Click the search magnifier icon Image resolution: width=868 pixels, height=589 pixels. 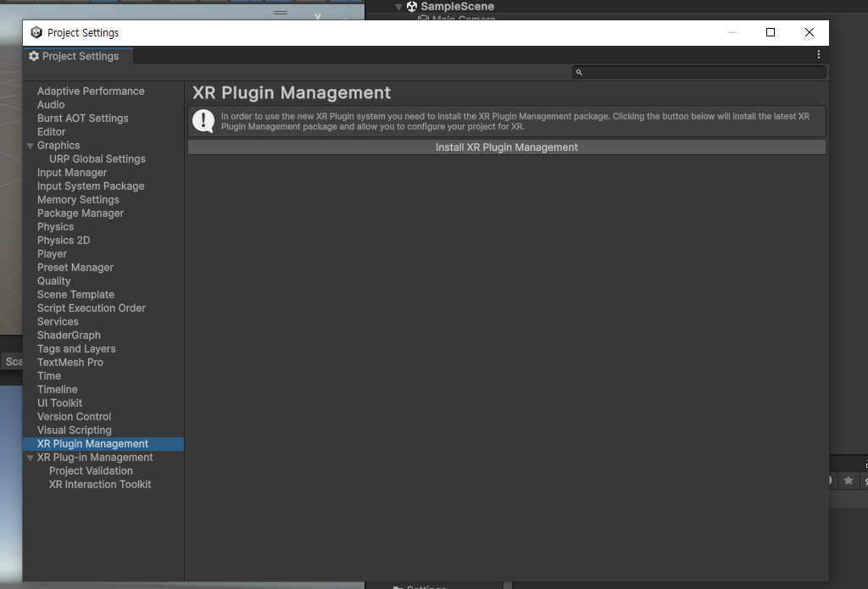click(579, 72)
